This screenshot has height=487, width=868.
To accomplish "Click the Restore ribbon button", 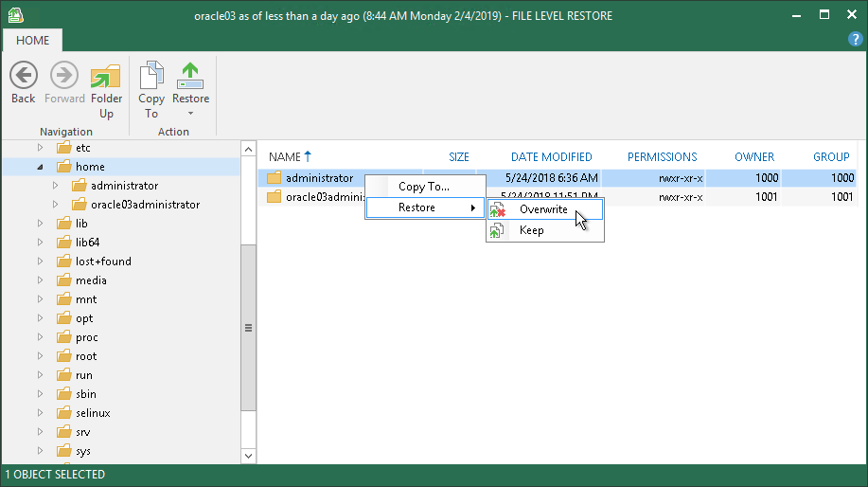I will [190, 83].
